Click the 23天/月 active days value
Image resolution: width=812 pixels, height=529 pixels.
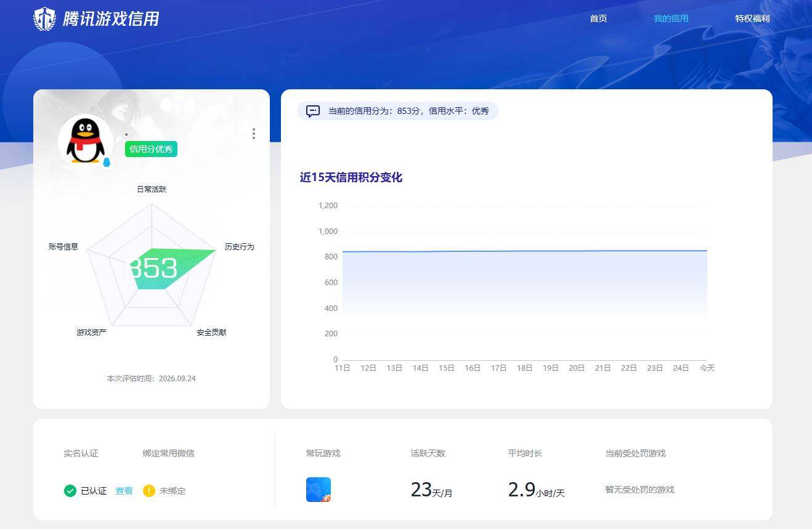point(431,490)
